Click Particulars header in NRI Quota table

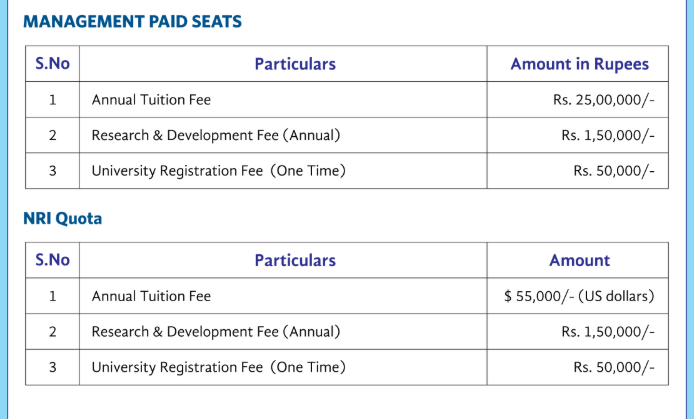(x=295, y=260)
